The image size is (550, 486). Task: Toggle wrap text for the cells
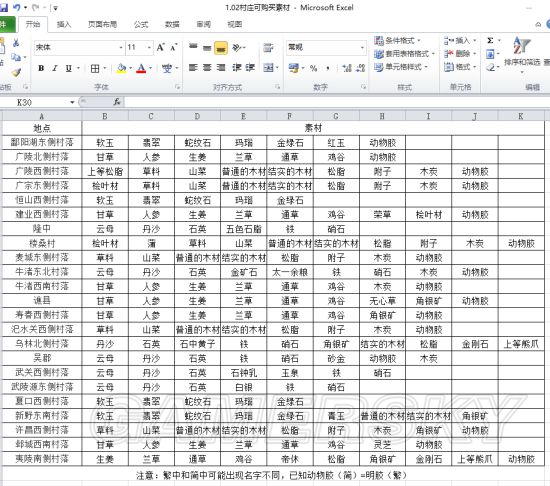point(268,47)
